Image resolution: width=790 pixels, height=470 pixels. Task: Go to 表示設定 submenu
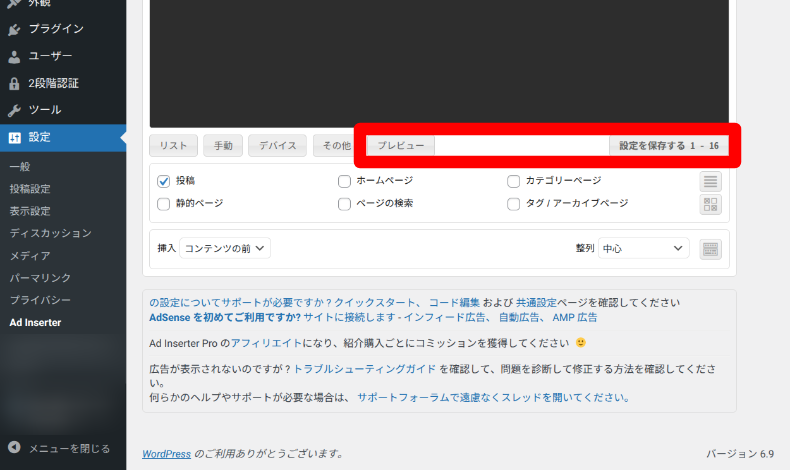tap(30, 211)
